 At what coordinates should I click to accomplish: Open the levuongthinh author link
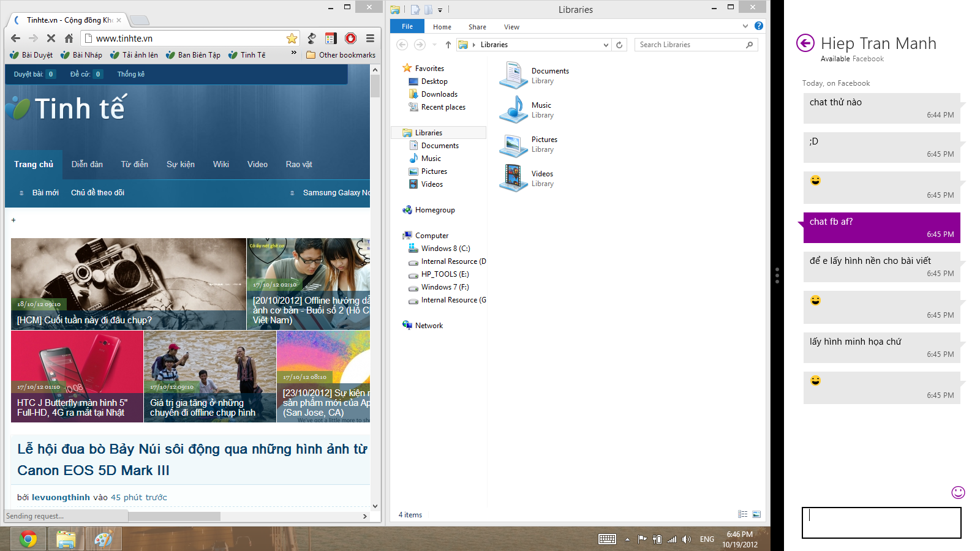[61, 497]
